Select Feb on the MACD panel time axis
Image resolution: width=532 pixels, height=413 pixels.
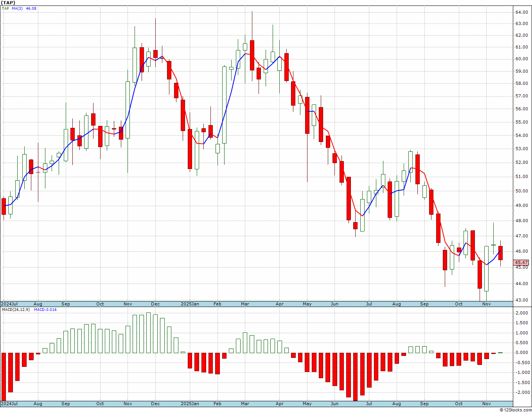217,404
